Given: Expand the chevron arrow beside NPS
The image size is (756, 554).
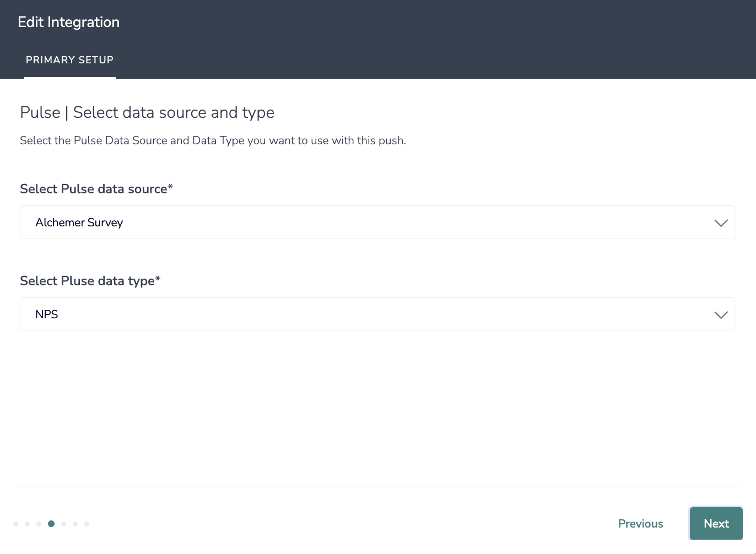Looking at the screenshot, I should click(x=721, y=314).
